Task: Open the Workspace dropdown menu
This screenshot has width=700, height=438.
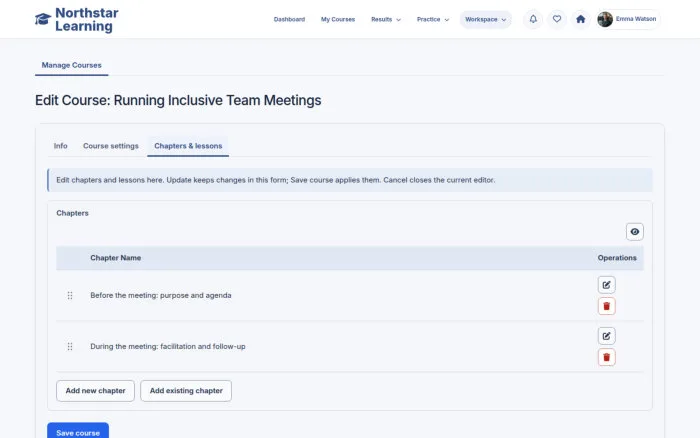Action: [x=486, y=20]
